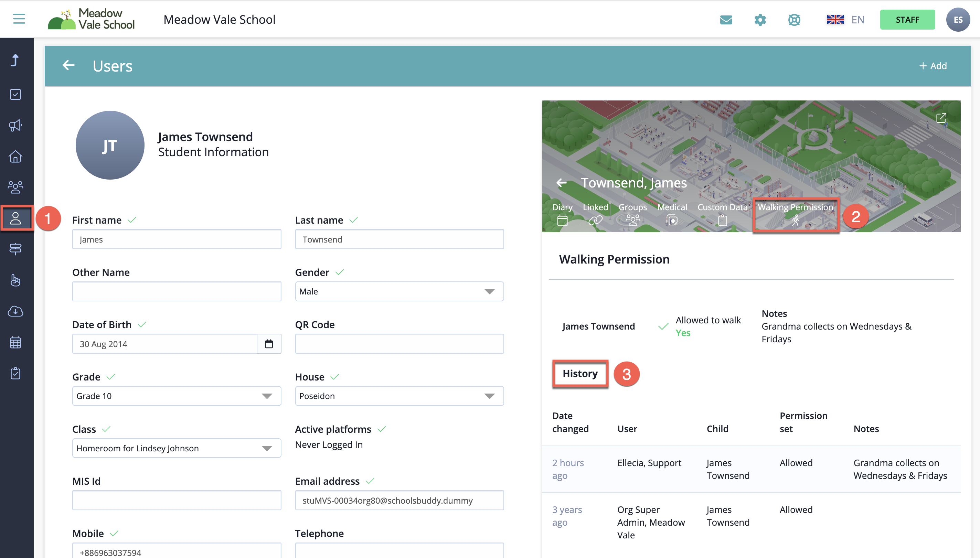Click the Other Name input field
Screen dimensions: 980x558
click(x=176, y=292)
